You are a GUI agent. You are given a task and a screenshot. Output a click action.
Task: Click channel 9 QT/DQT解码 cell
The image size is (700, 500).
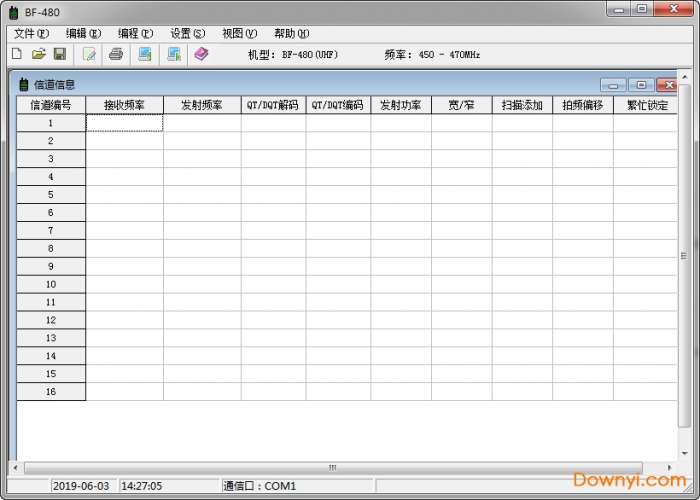coord(273,267)
